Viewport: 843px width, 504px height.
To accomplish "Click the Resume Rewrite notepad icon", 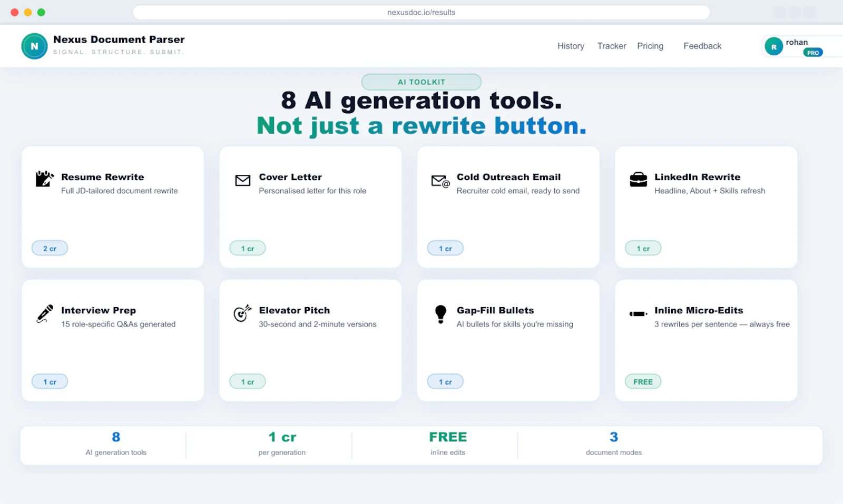I will [44, 179].
